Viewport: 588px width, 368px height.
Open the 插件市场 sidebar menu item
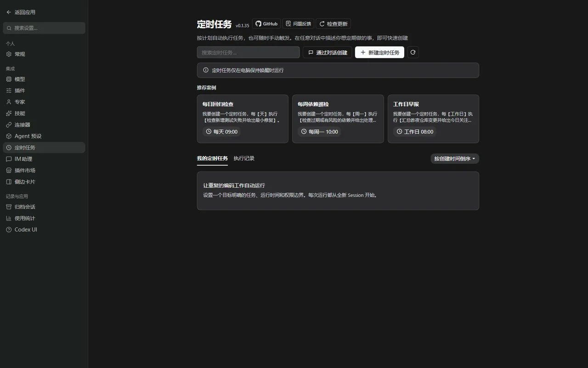click(44, 170)
